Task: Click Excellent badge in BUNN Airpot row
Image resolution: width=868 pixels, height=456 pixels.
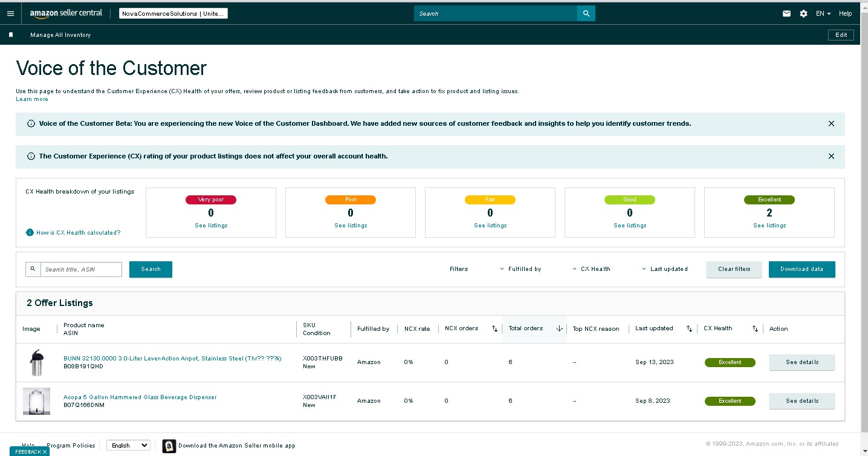Action: (730, 362)
